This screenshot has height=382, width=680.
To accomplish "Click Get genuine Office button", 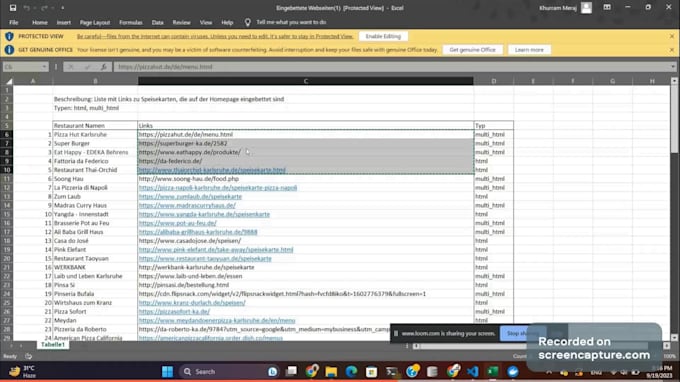I will 472,50.
